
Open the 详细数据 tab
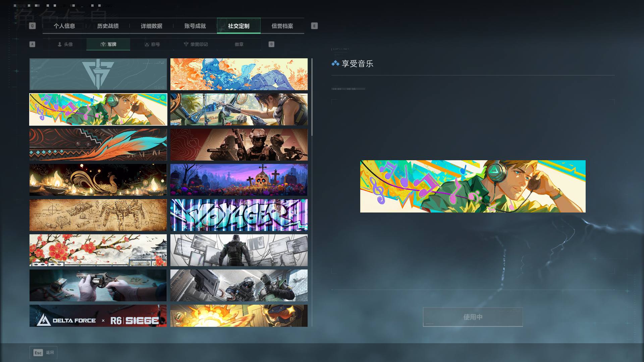152,26
